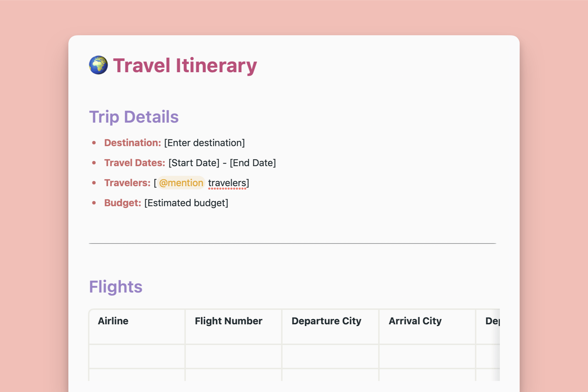Image resolution: width=588 pixels, height=392 pixels.
Task: Click the Departure City column header
Action: click(330, 326)
